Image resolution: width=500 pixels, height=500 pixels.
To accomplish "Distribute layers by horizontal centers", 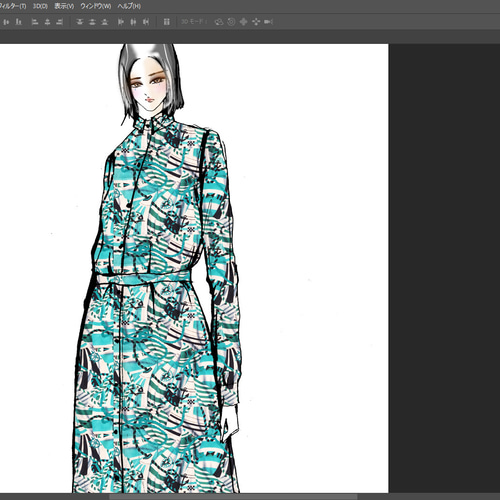I will point(133,22).
